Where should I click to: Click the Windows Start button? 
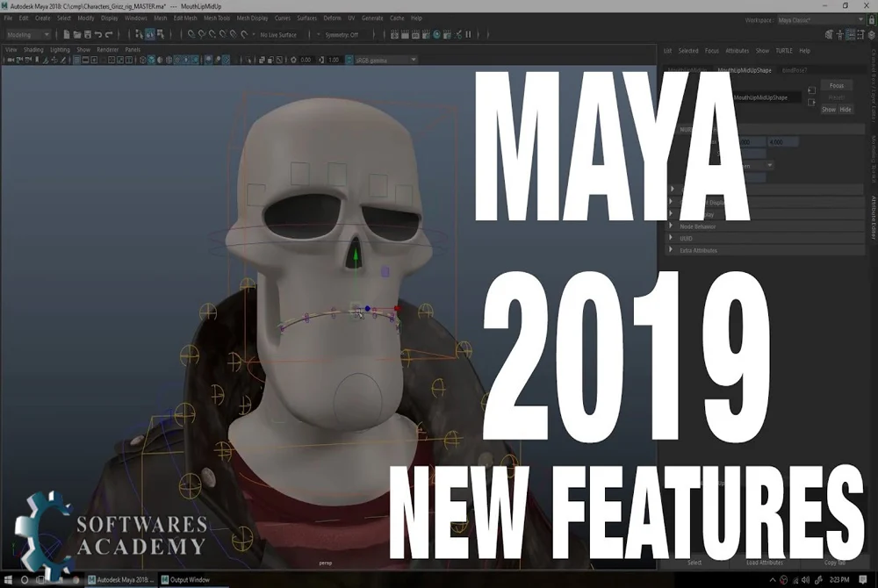8,579
